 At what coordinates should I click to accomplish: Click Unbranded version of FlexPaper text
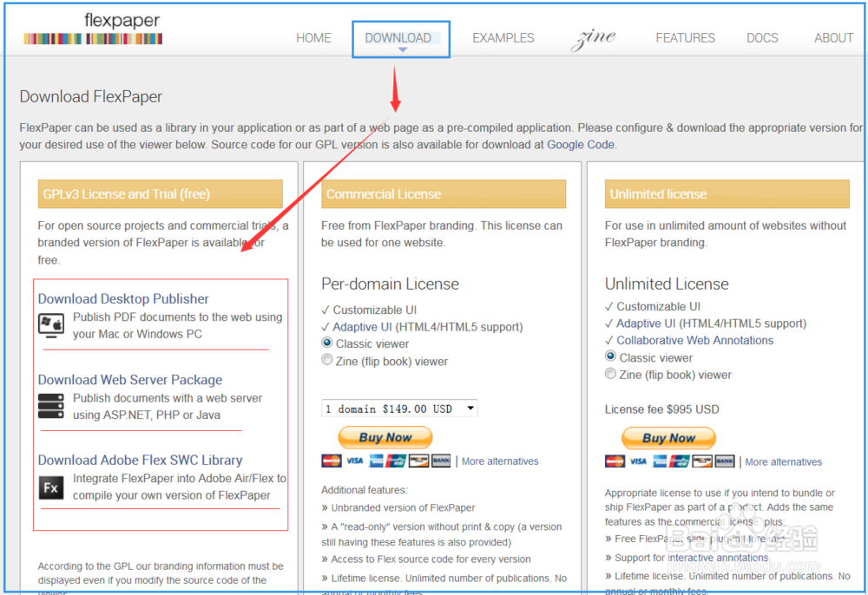click(x=403, y=508)
